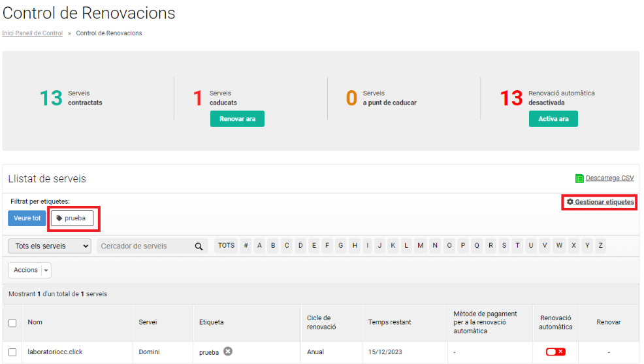The width and height of the screenshot is (644, 364).
Task: Click the CSV spreadsheet icon
Action: [x=579, y=178]
